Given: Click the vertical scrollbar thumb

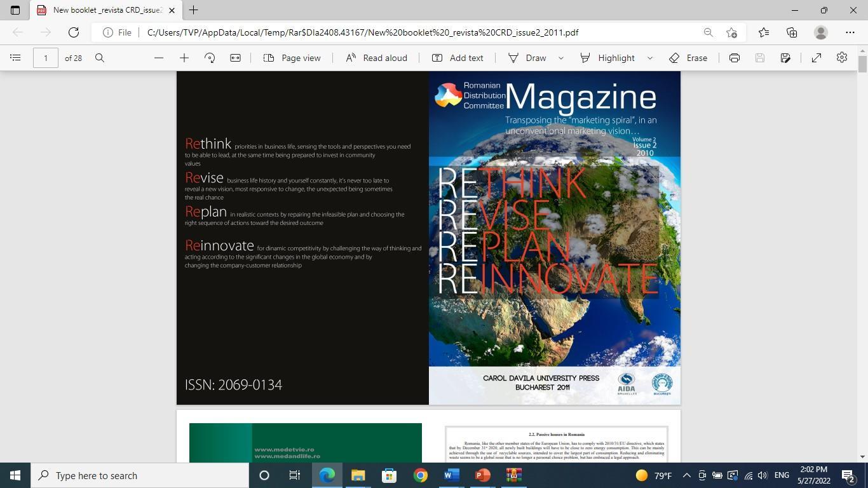Looking at the screenshot, I should click(x=862, y=64).
